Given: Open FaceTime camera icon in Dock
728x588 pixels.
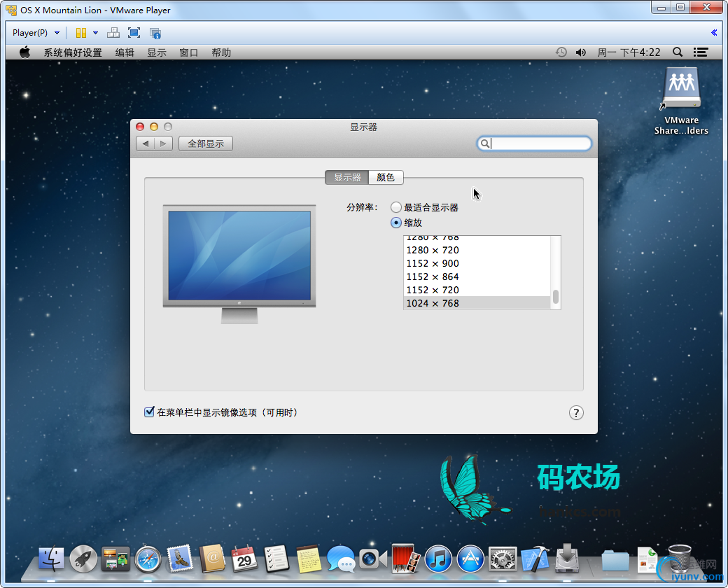Looking at the screenshot, I should (373, 559).
